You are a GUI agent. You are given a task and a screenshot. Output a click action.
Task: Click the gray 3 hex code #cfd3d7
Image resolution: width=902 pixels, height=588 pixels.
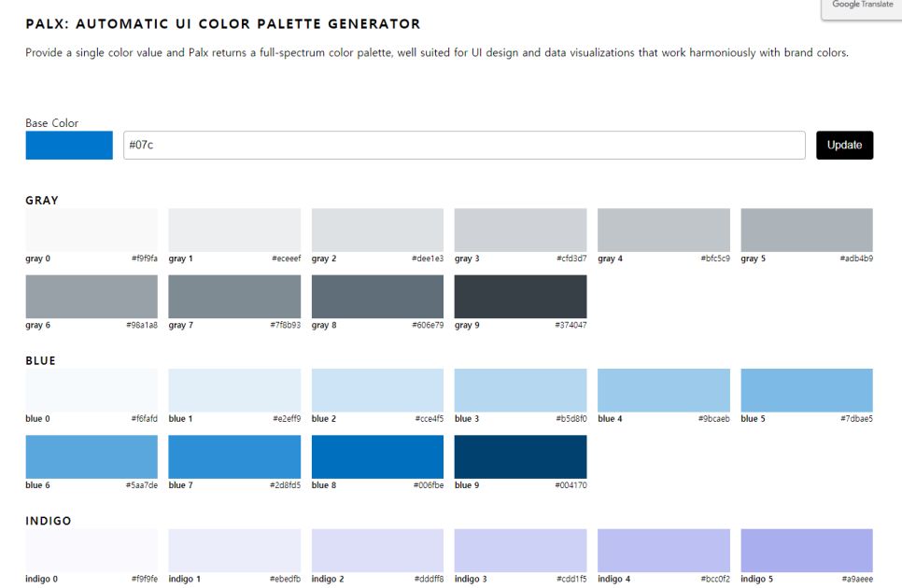pos(571,259)
